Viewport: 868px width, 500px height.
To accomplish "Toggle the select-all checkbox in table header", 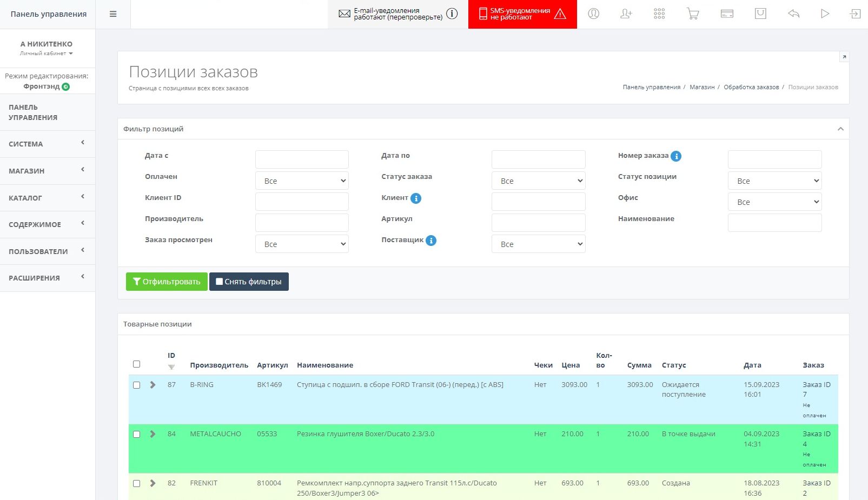I will (137, 364).
